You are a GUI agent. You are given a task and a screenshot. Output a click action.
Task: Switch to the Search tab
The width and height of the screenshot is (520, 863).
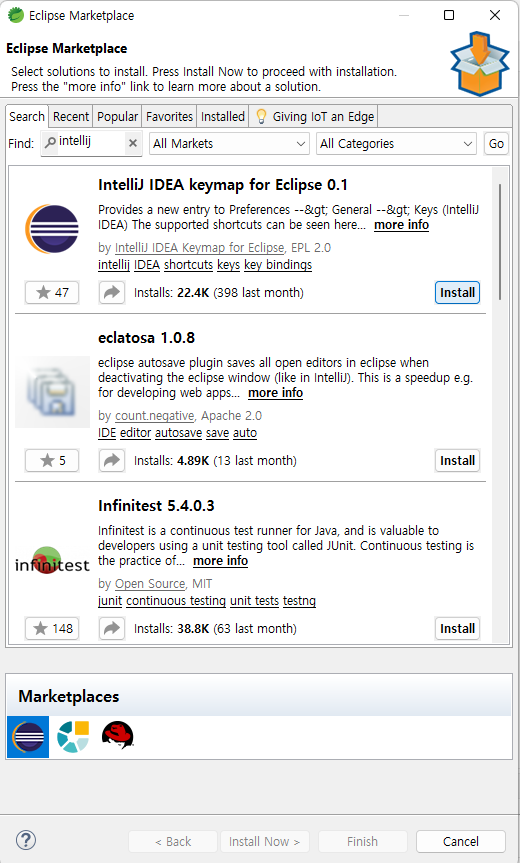pyautogui.click(x=26, y=117)
